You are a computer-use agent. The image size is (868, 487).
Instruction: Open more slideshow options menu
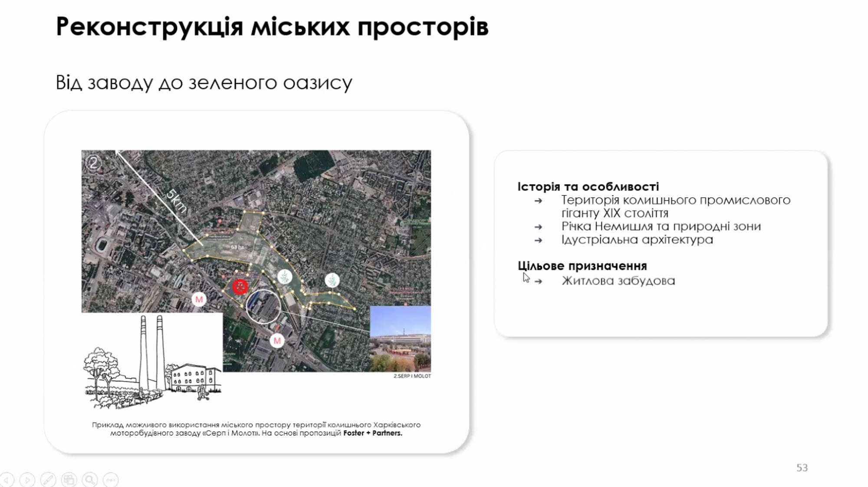[111, 480]
